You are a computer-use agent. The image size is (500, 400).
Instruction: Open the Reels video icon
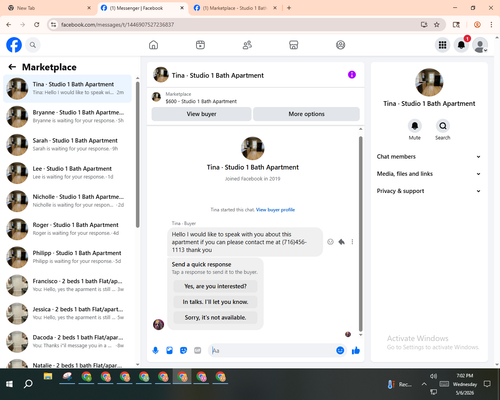pyautogui.click(x=200, y=45)
